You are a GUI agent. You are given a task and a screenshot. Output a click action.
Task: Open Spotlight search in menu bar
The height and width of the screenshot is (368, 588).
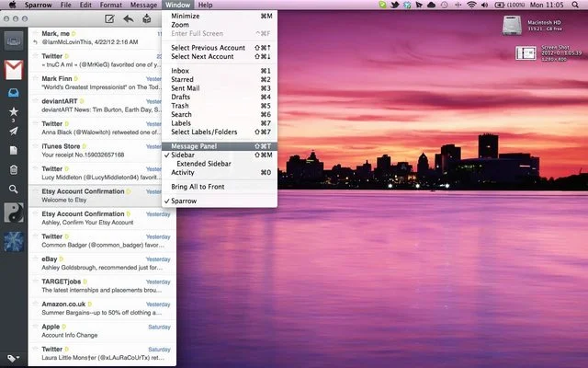tap(575, 5)
